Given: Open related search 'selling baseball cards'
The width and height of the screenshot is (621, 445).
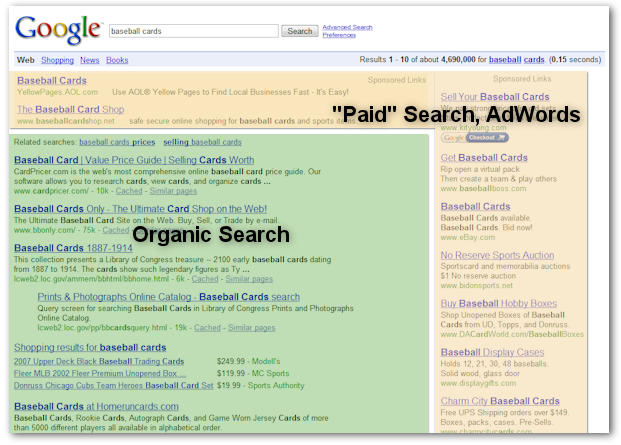Looking at the screenshot, I should 202,142.
